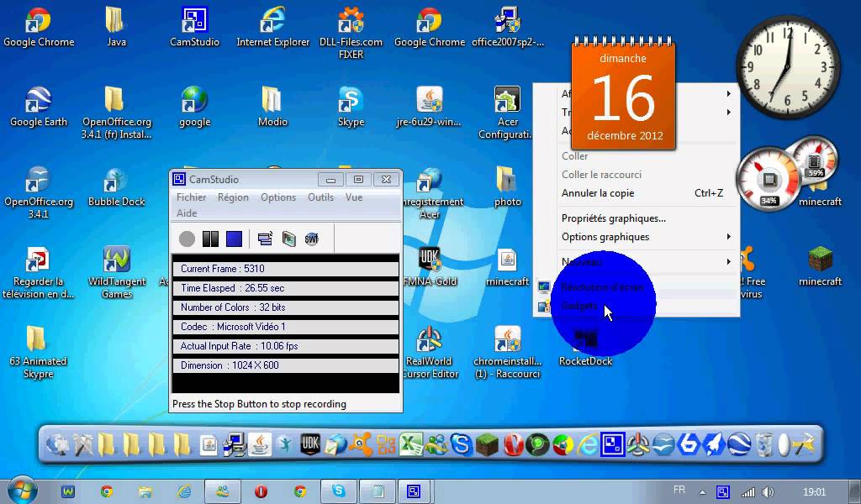Open Opera from the dock
Screen dimensions: 861x504
[x=512, y=444]
